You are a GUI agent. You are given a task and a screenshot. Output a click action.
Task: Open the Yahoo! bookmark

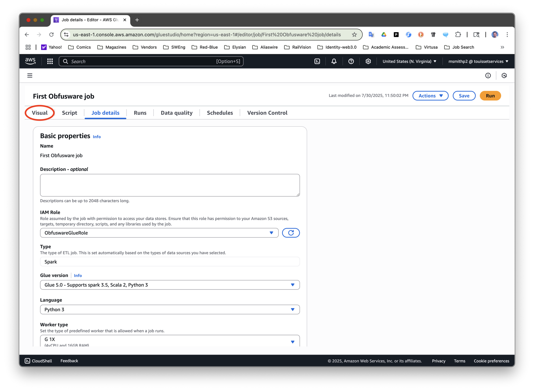click(51, 47)
